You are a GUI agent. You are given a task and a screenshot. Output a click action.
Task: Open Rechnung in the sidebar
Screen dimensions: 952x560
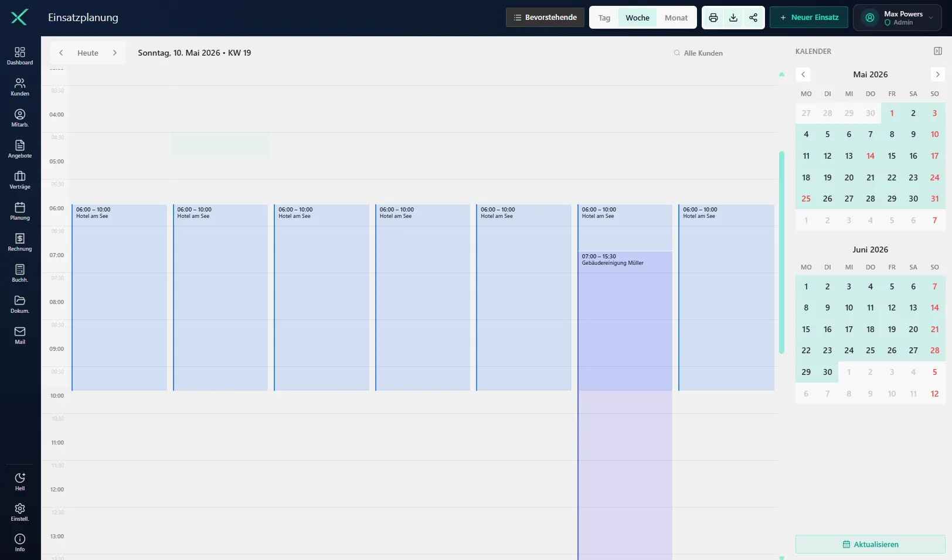20,242
